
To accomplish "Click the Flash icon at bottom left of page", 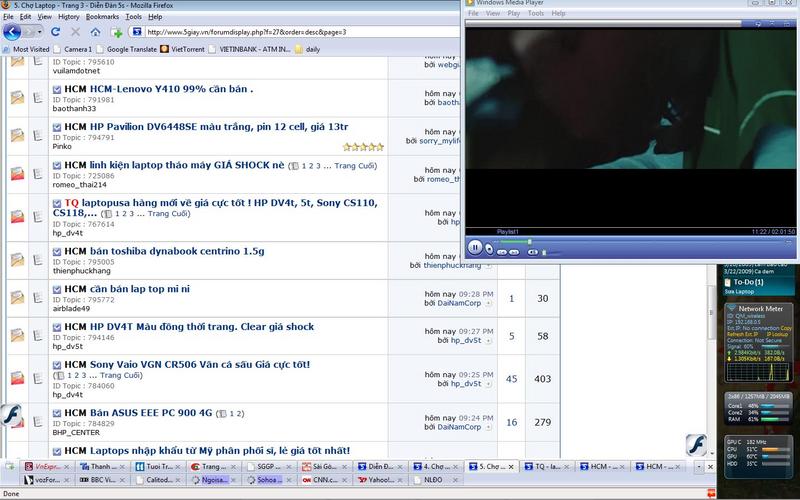I will pos(12,416).
